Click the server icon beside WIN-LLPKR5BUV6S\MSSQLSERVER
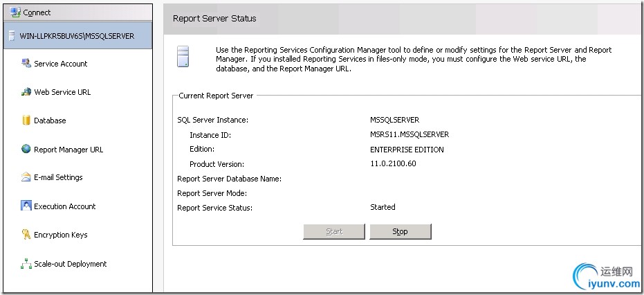Screen dimensions: 644x295 pos(12,36)
